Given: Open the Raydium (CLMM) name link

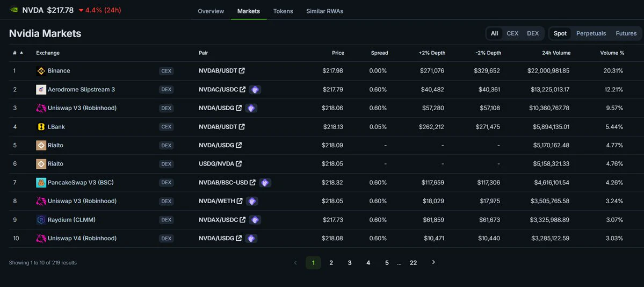Looking at the screenshot, I should [x=71, y=220].
